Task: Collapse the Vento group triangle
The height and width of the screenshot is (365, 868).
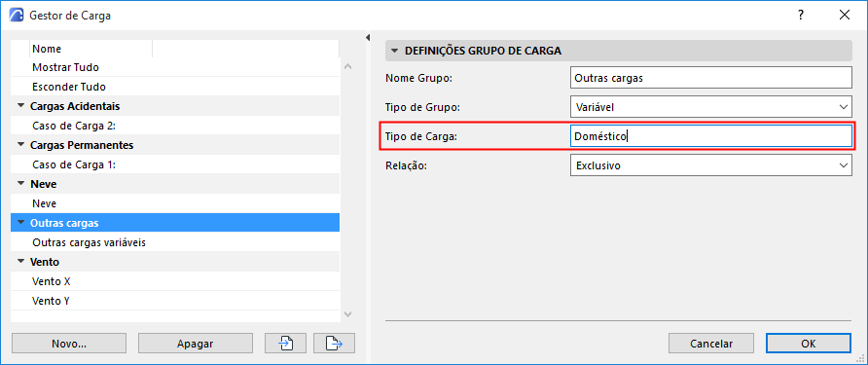Action: 21,262
